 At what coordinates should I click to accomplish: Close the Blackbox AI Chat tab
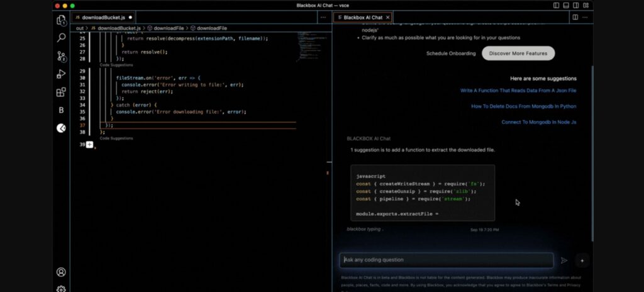(x=387, y=17)
